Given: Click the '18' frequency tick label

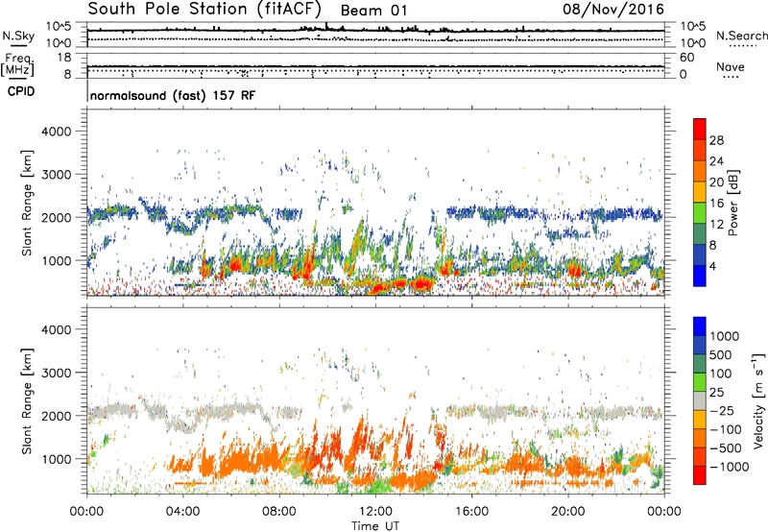Looking at the screenshot, I should coord(64,58).
